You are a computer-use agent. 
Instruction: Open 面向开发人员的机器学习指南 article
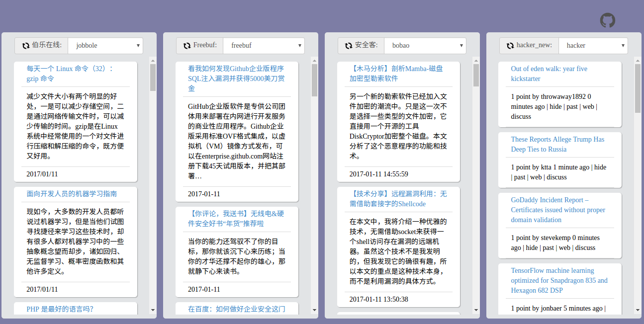click(x=72, y=194)
